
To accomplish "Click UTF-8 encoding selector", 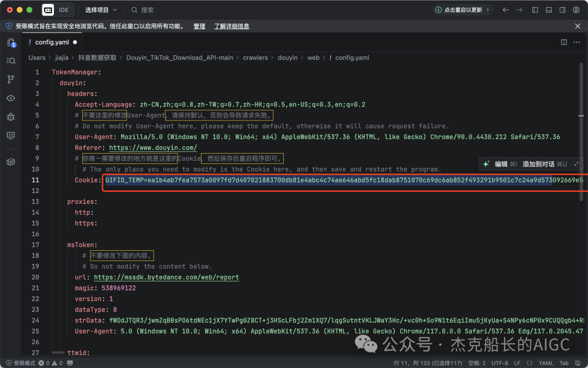I will 499,363.
